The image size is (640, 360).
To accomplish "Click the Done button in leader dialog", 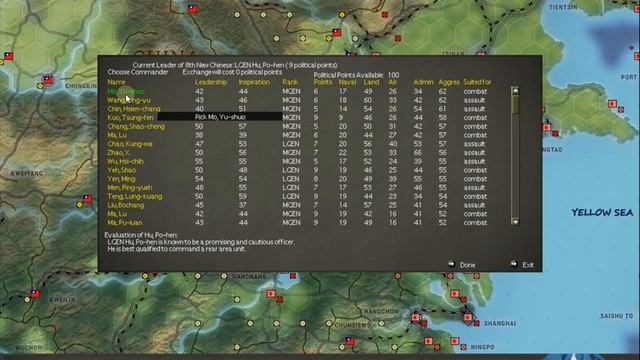I will (467, 265).
